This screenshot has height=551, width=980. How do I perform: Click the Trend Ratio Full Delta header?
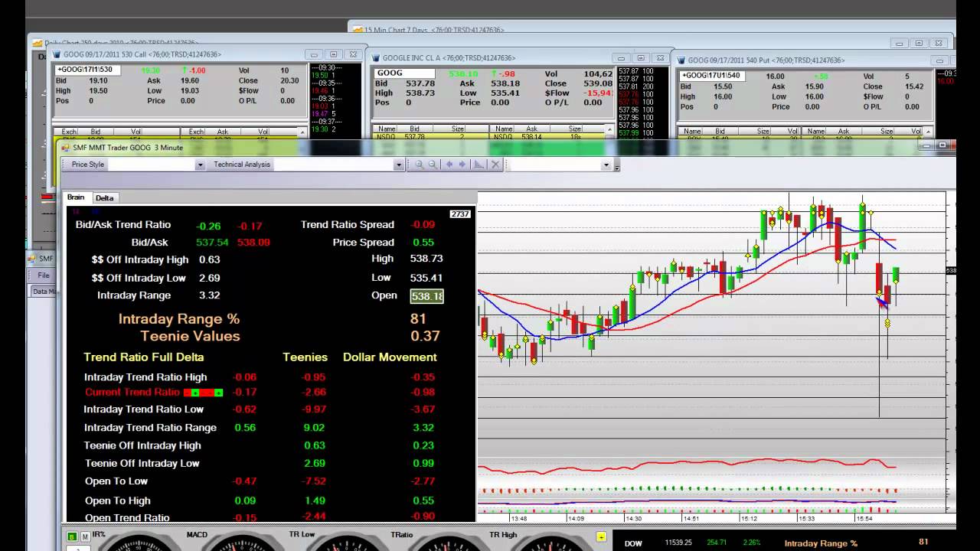point(144,357)
